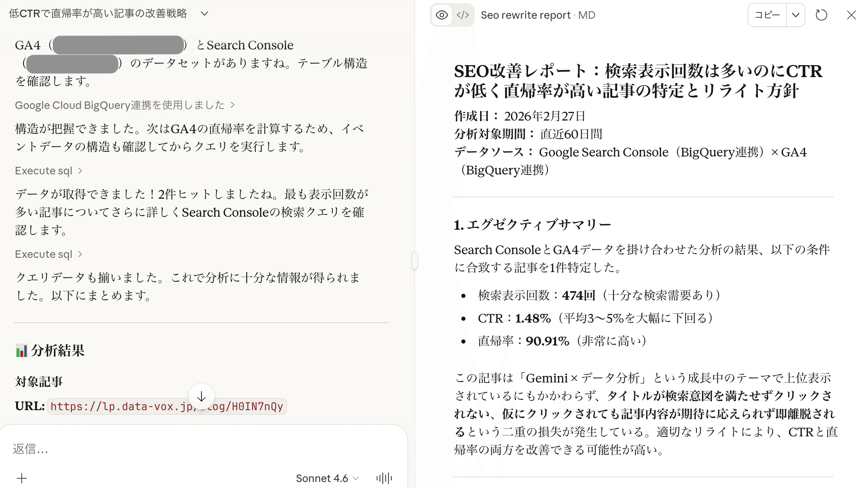Switch to code view of the report
Screen dimensions: 868x488
[x=463, y=15]
